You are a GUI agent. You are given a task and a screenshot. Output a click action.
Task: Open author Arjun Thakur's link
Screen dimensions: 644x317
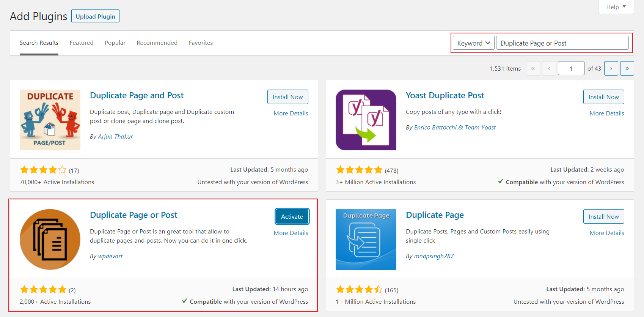click(x=115, y=136)
